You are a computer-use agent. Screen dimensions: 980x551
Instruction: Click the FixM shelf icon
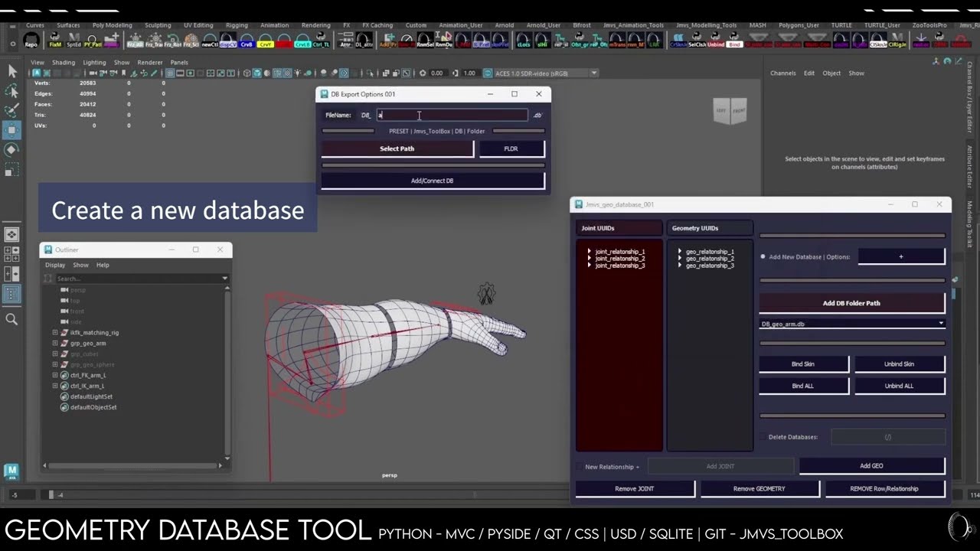pyautogui.click(x=55, y=39)
